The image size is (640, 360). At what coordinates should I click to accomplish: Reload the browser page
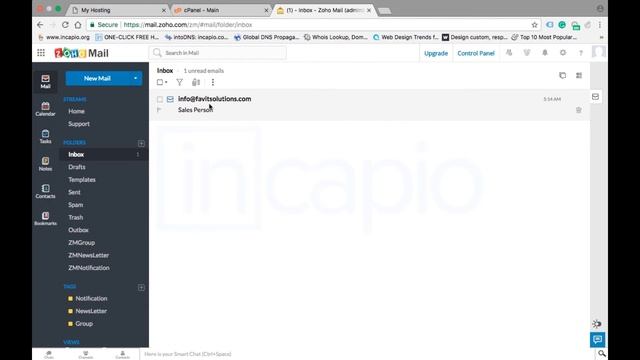(65, 24)
